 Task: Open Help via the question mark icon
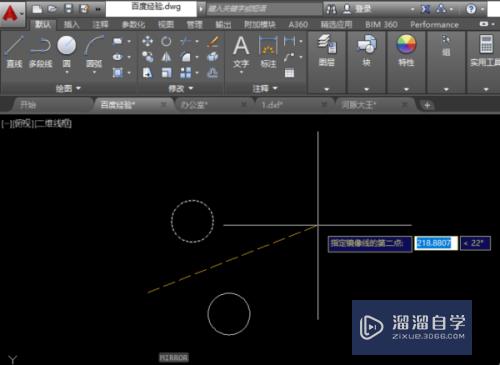pos(471,9)
